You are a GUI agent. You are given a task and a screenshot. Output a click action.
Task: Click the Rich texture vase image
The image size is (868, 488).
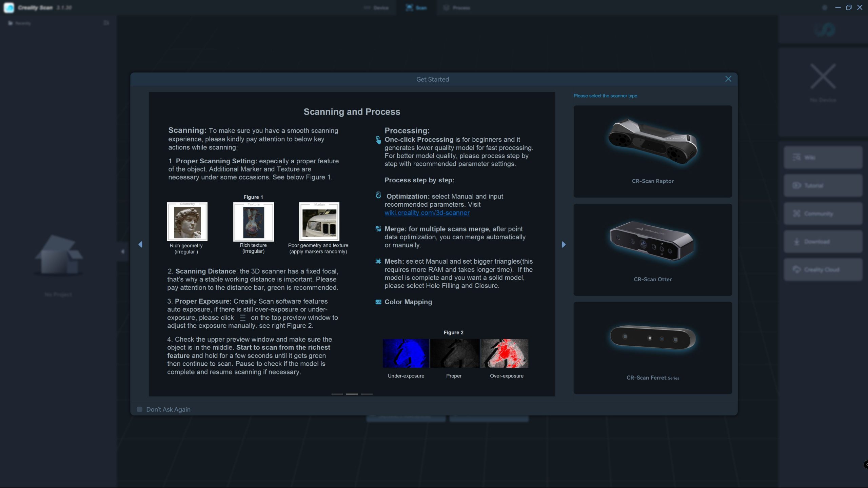point(254,222)
